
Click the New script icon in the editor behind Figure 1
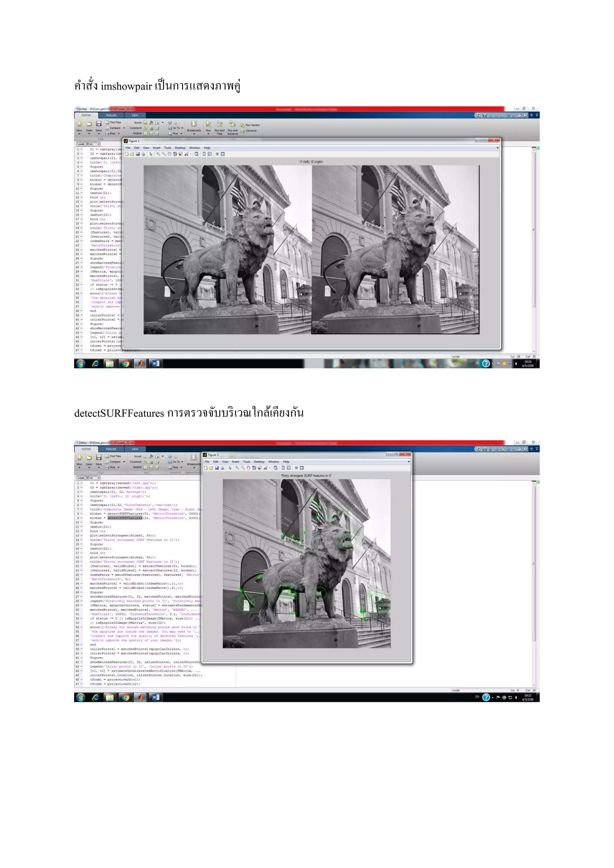79,123
